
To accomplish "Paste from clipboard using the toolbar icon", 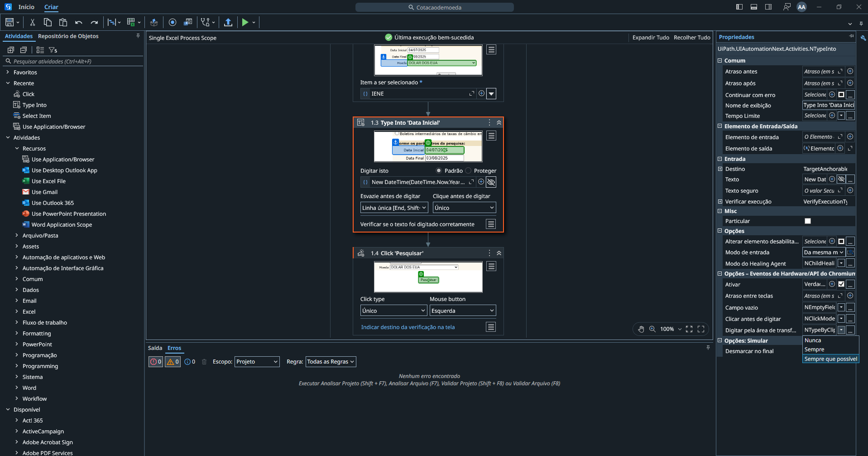I will pyautogui.click(x=63, y=22).
